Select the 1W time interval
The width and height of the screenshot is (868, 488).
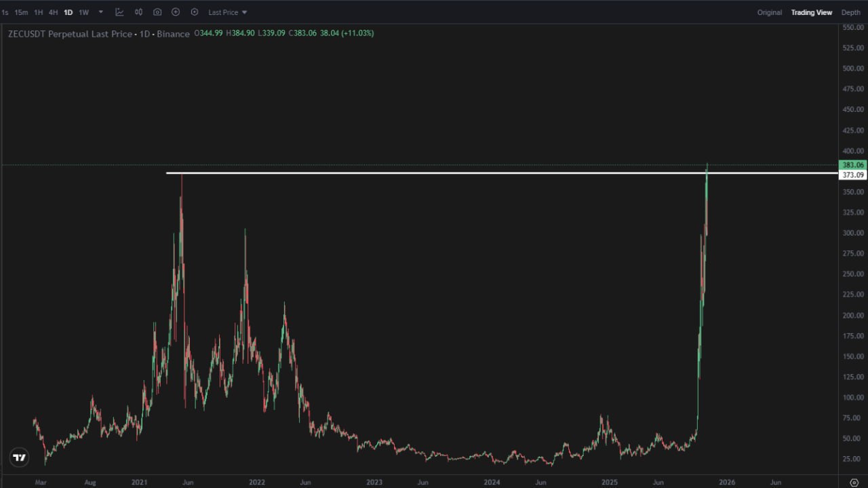(83, 12)
